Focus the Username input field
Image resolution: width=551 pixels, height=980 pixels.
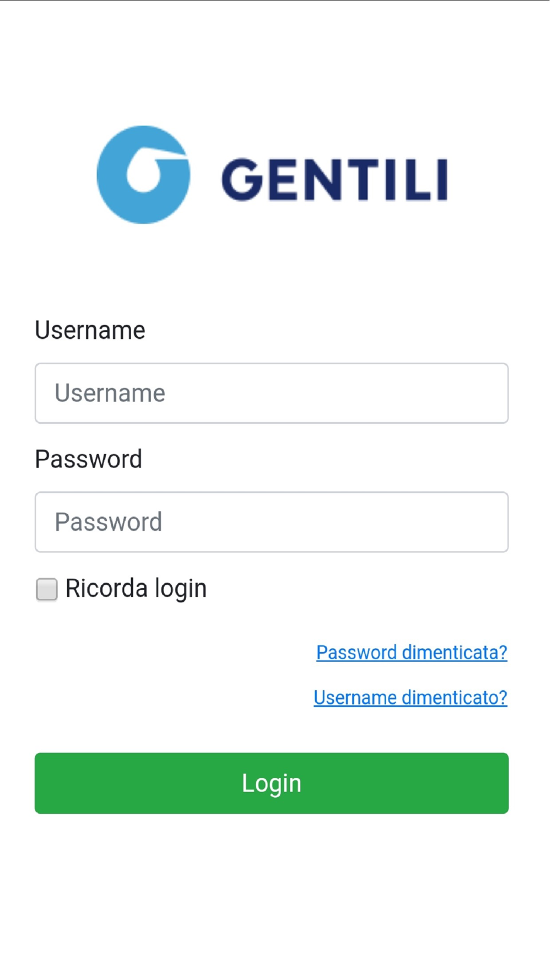[272, 393]
